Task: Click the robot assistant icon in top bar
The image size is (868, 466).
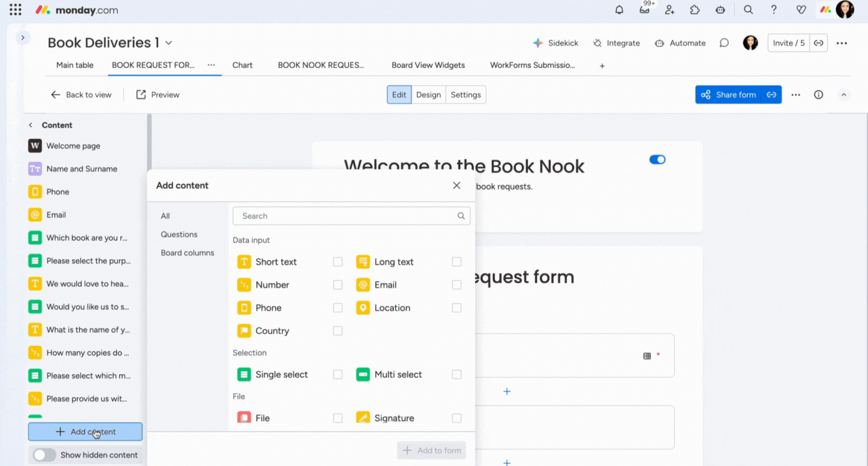Action: click(720, 10)
